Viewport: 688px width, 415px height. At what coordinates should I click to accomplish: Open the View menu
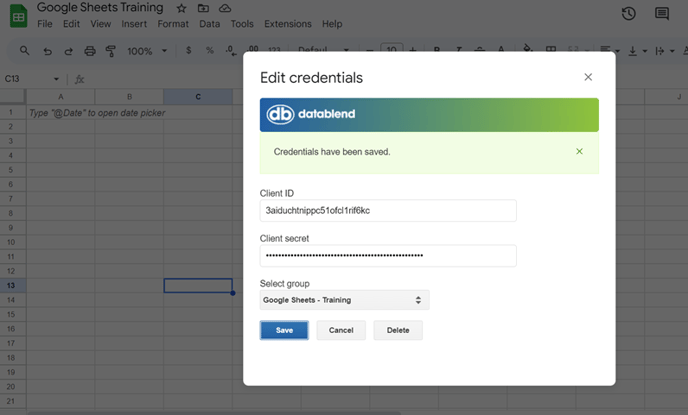click(100, 24)
